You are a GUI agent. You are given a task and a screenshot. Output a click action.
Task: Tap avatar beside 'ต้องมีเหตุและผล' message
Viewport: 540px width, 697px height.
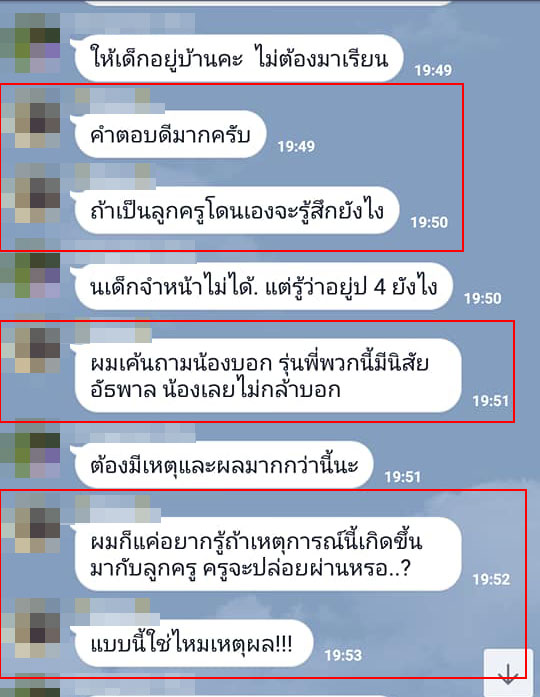[30, 449]
